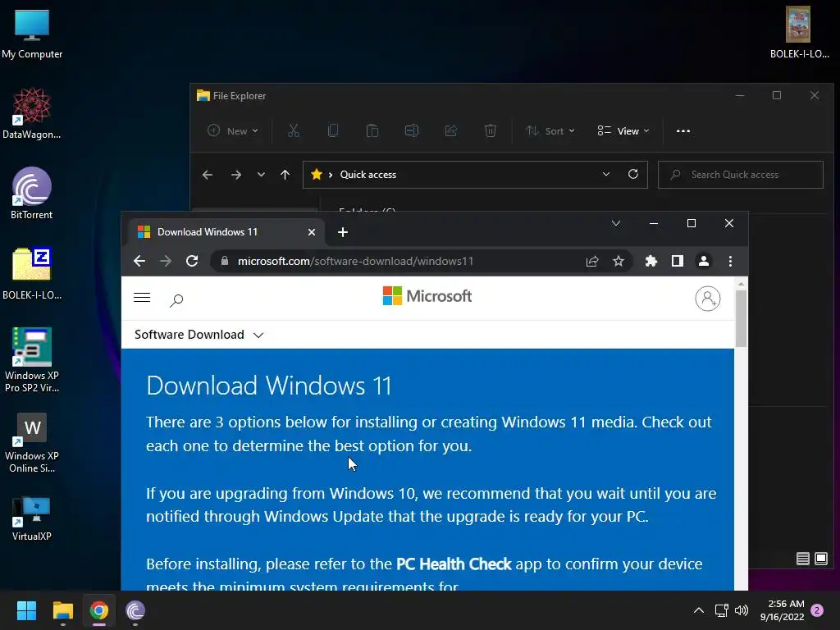Open a new tab in Chrome
This screenshot has height=630, width=840.
(x=343, y=232)
